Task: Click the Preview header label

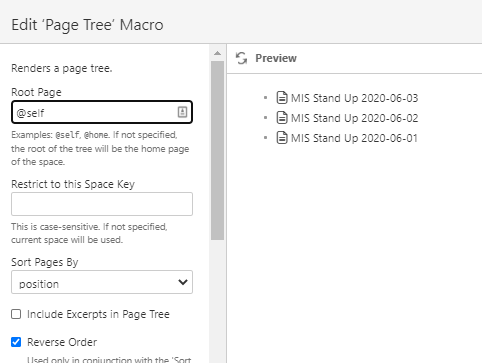Action: pos(276,58)
